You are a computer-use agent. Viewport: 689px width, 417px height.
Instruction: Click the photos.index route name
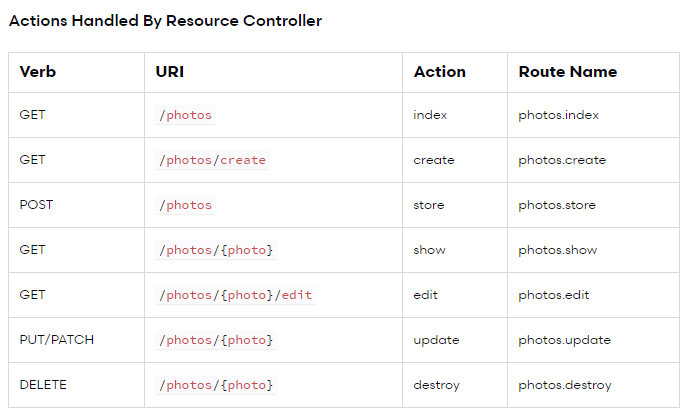tap(558, 115)
